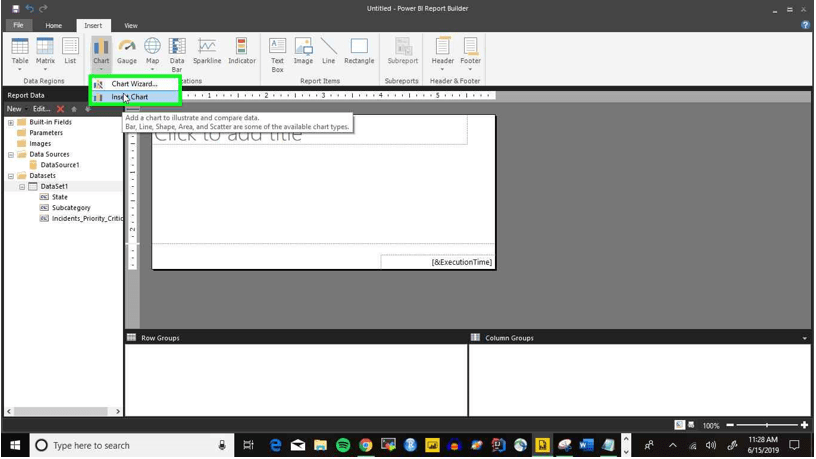Open Word from the taskbar
This screenshot has height=459, width=816.
(586, 445)
